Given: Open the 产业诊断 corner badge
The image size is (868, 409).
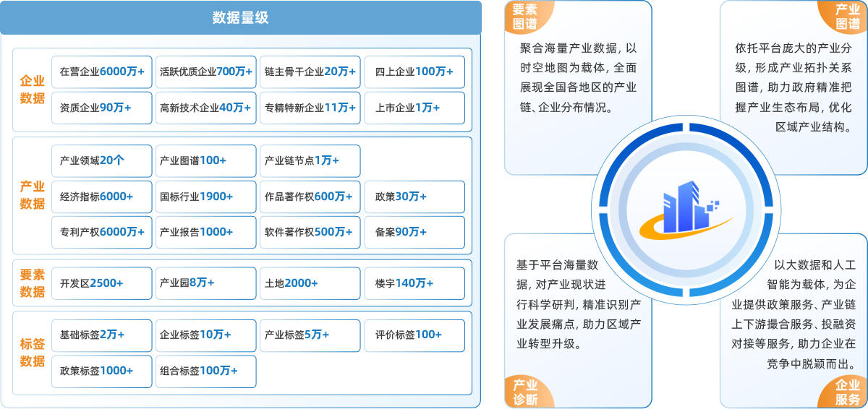Looking at the screenshot, I should click(x=526, y=392).
